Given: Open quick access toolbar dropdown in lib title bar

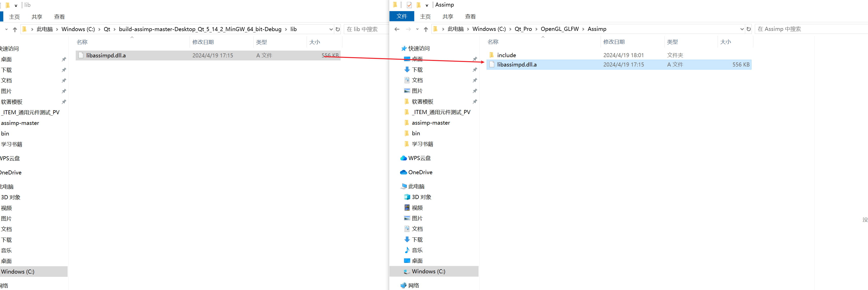Looking at the screenshot, I should pos(16,6).
